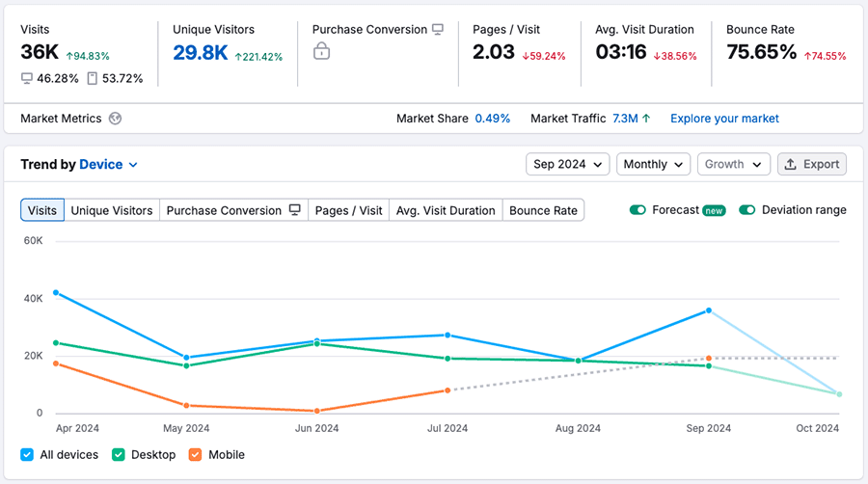This screenshot has width=868, height=484.
Task: Open the Growth dropdown
Action: point(734,164)
